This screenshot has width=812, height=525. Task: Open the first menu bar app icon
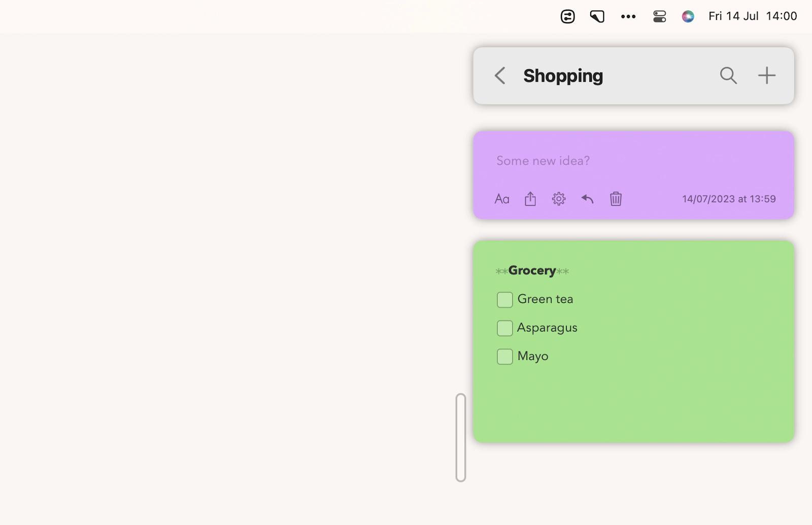pyautogui.click(x=567, y=17)
